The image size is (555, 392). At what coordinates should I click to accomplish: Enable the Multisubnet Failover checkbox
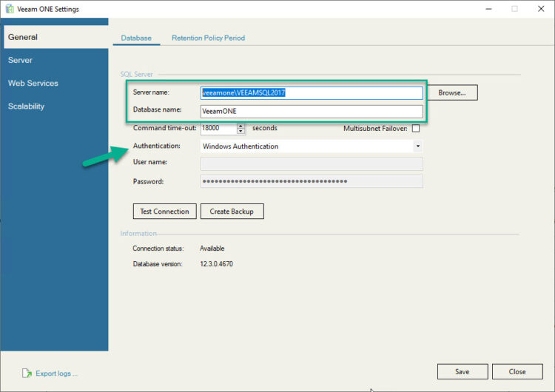tap(416, 129)
